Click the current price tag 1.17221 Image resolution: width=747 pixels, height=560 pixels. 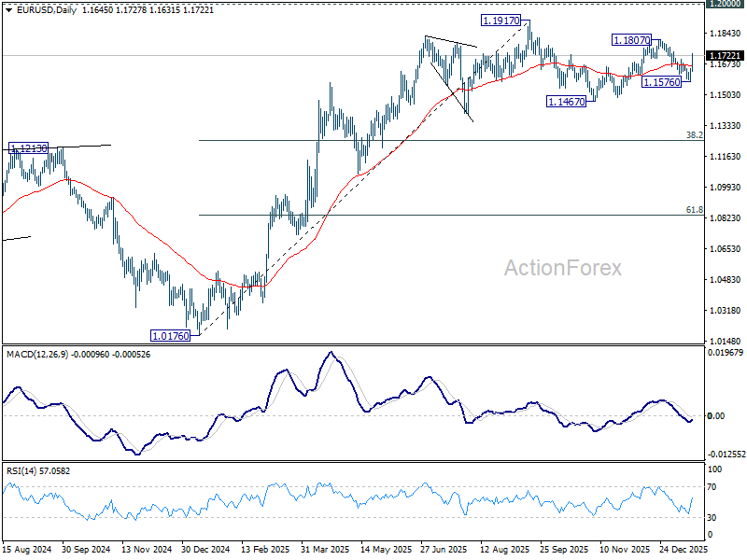(x=725, y=56)
